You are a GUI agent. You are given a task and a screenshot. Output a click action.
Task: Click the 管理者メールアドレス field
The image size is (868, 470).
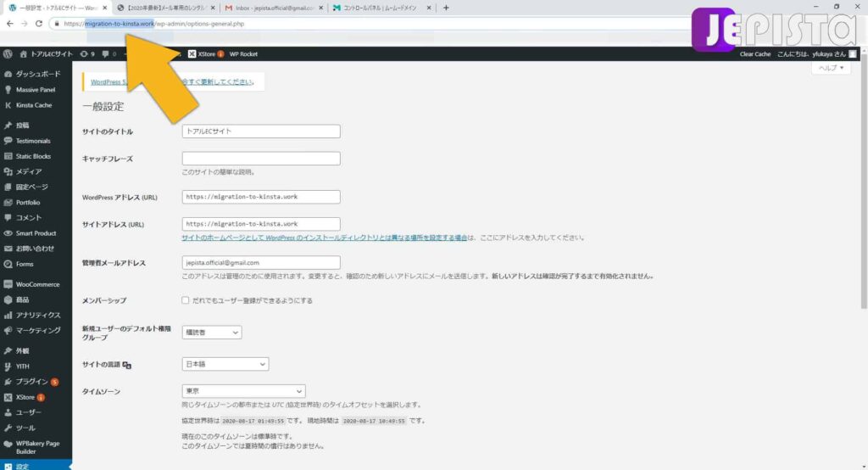click(x=261, y=263)
